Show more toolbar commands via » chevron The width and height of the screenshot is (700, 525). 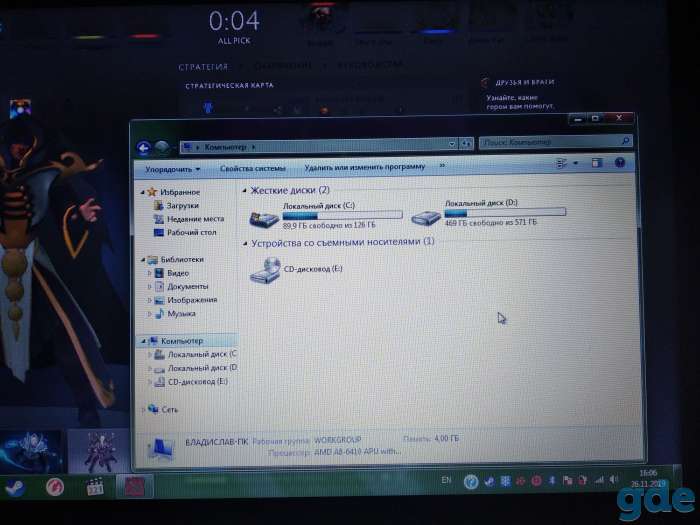tap(442, 166)
